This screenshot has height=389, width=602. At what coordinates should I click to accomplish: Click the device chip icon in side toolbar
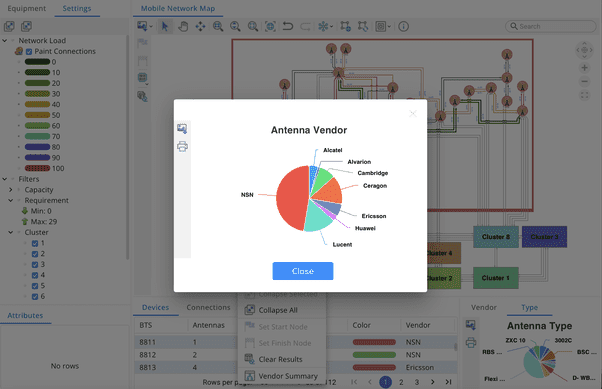click(x=142, y=77)
